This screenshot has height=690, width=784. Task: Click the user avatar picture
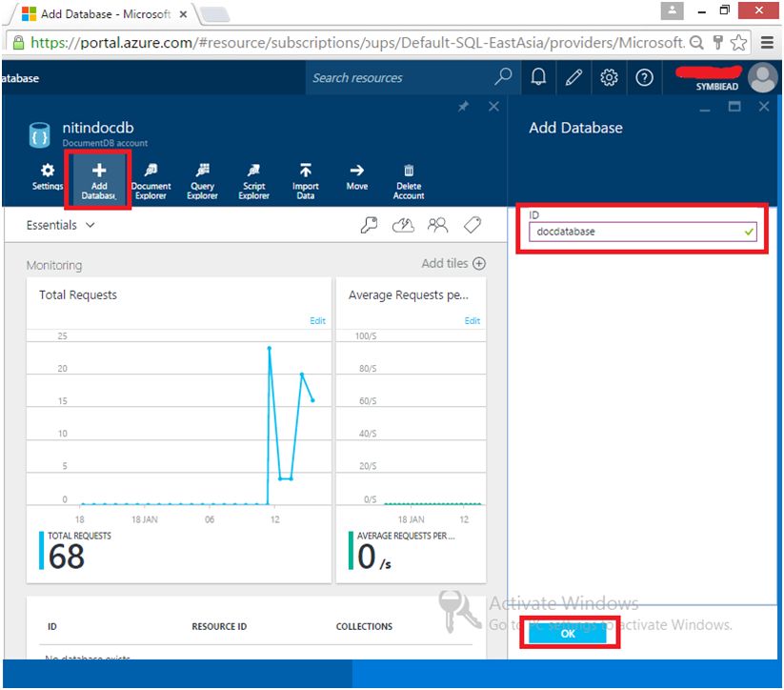point(762,77)
